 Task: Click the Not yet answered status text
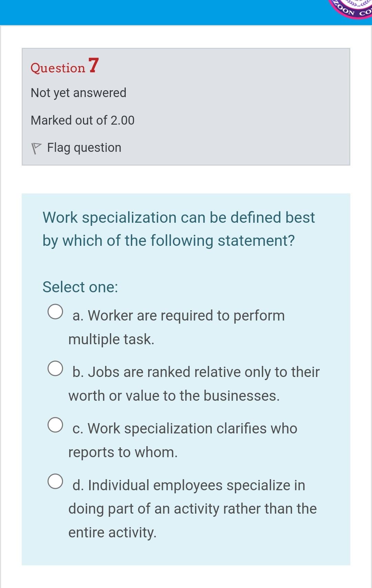(78, 92)
